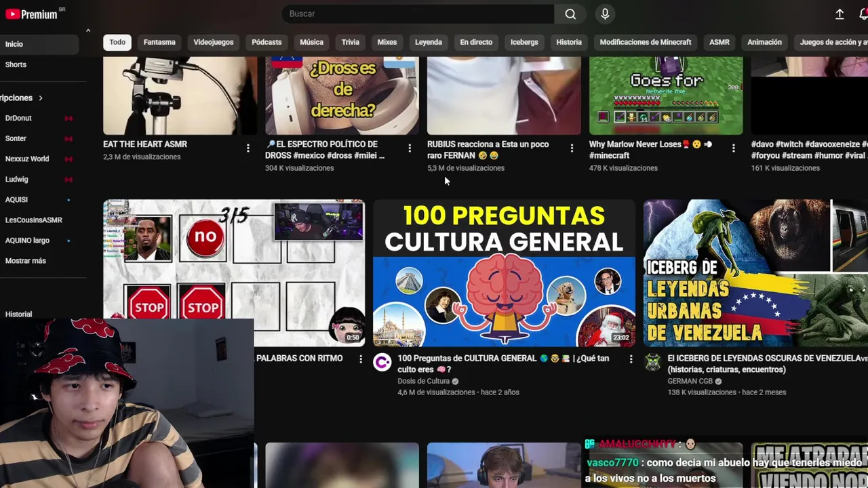Select the Historia filter chip

(x=569, y=42)
